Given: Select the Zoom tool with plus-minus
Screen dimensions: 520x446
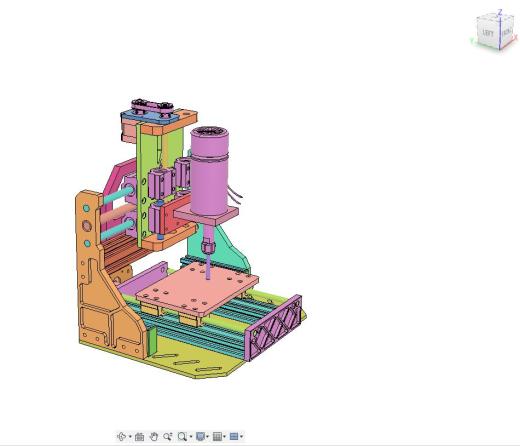Looking at the screenshot, I should click(168, 436).
